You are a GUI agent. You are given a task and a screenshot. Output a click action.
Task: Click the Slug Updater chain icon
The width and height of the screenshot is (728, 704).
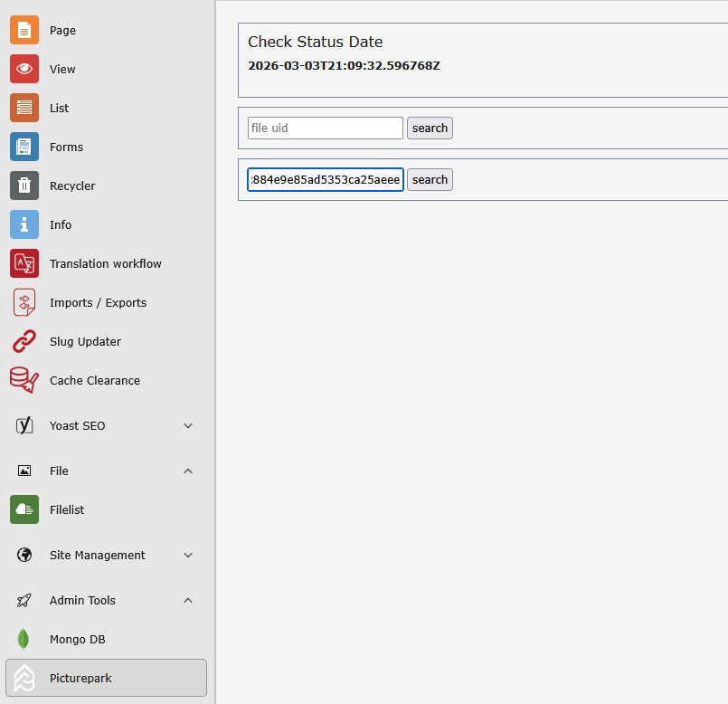pos(24,341)
